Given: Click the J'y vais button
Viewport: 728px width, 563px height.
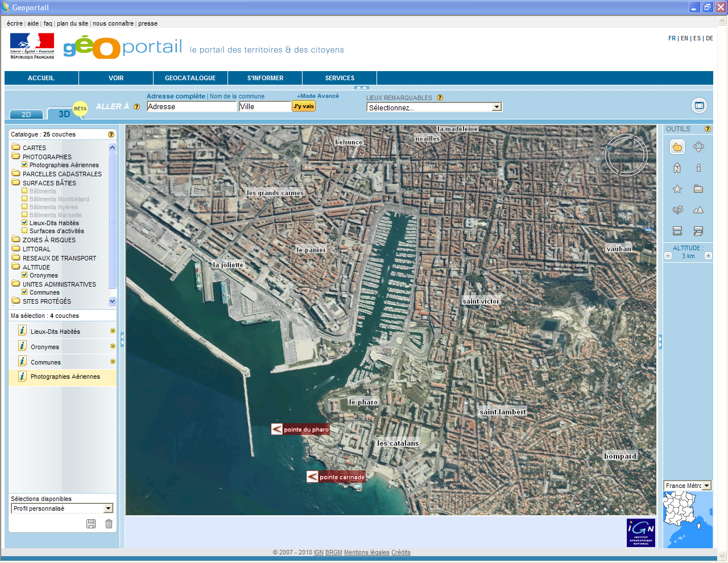Looking at the screenshot, I should point(304,106).
